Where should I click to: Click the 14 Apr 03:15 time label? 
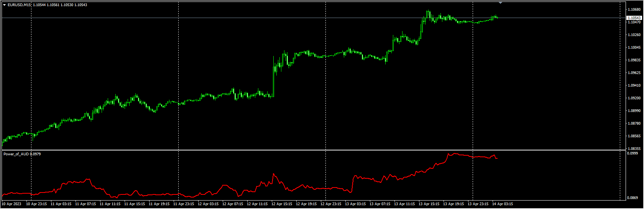503,204
